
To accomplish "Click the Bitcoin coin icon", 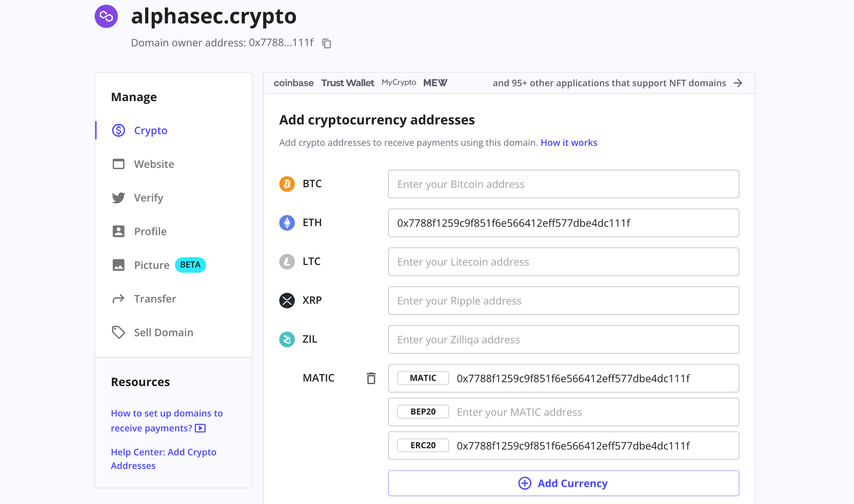I will pyautogui.click(x=287, y=184).
